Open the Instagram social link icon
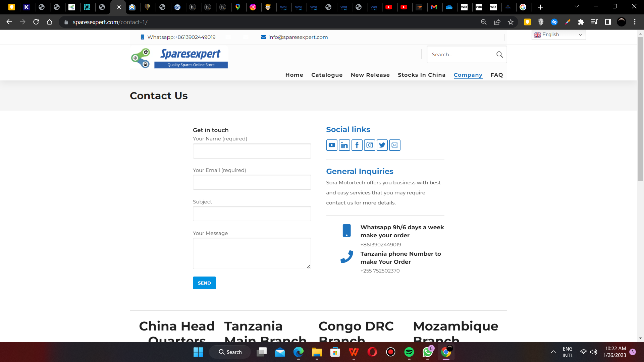 (369, 145)
